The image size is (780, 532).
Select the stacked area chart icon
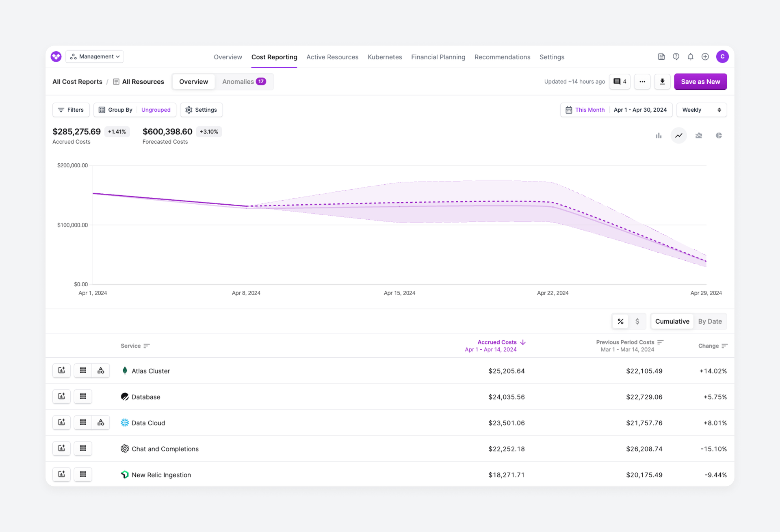[699, 136]
